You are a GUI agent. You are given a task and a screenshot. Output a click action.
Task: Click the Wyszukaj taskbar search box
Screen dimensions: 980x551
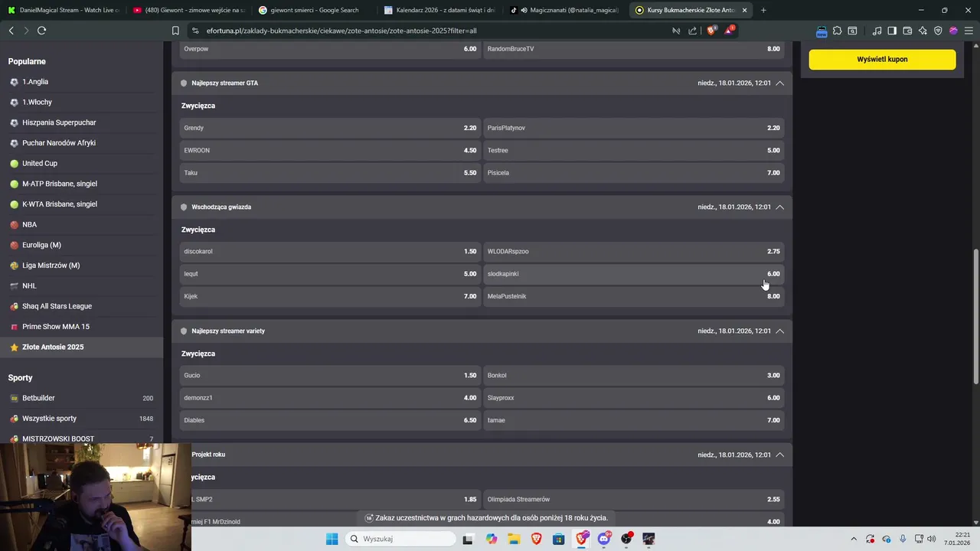400,539
